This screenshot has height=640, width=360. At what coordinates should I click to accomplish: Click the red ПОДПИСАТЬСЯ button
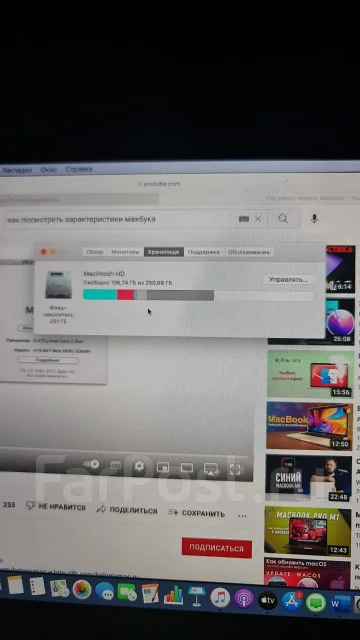(217, 548)
